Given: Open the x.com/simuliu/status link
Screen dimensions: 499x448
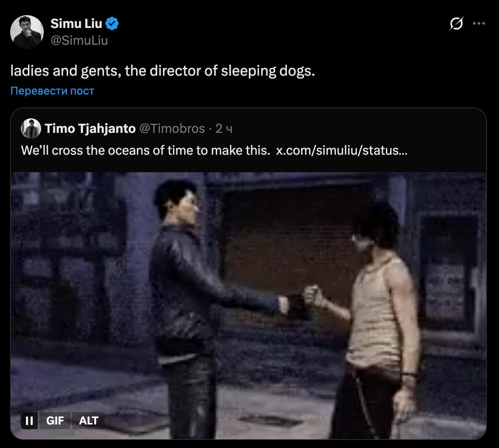Looking at the screenshot, I should (x=342, y=150).
